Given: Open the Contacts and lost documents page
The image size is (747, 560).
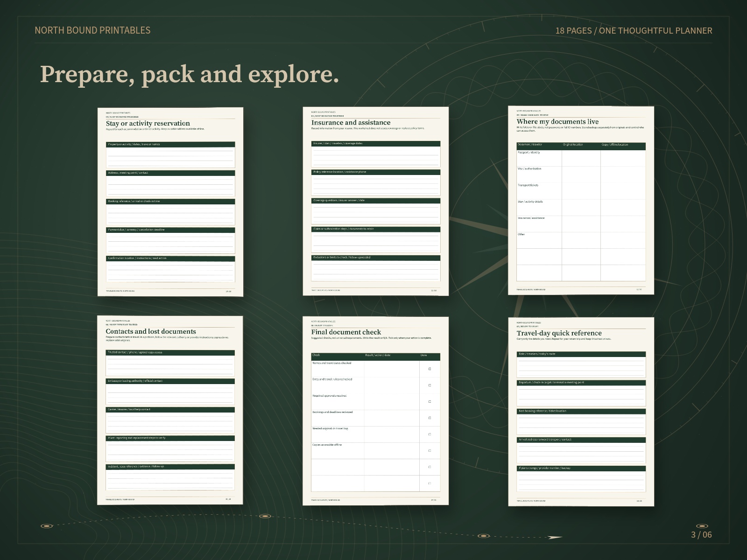Looking at the screenshot, I should click(x=170, y=410).
